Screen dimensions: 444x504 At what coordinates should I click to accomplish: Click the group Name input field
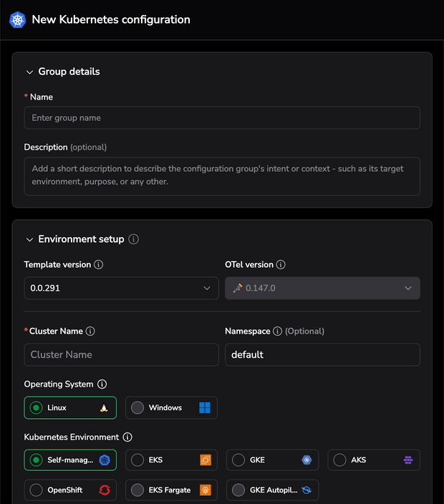tap(222, 118)
